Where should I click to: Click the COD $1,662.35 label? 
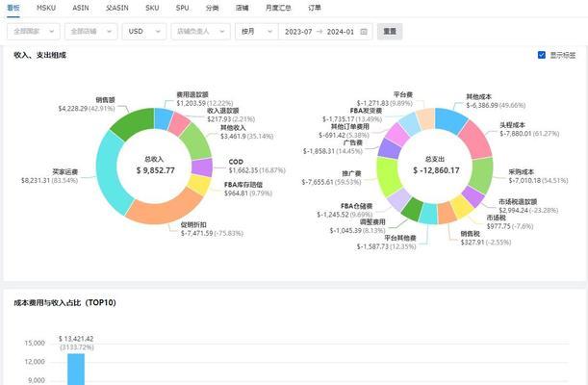[x=257, y=167]
